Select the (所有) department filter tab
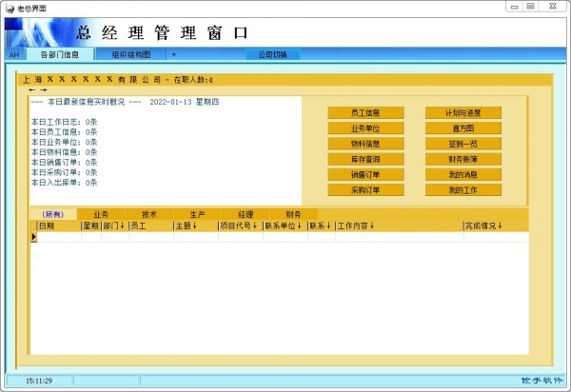This screenshot has width=571, height=392. (53, 214)
